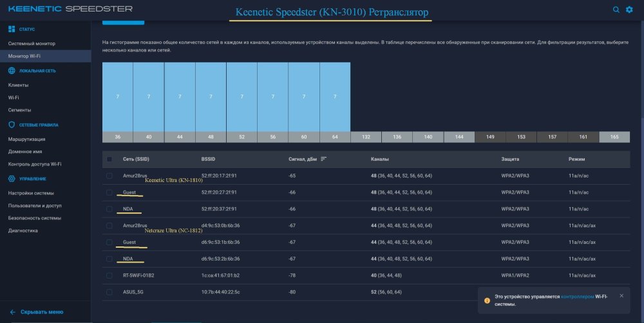The width and height of the screenshot is (644, 323).
Task: Check the Amur28rus row with BSSID d4:9c:53:0b:6b:36
Action: tap(109, 226)
